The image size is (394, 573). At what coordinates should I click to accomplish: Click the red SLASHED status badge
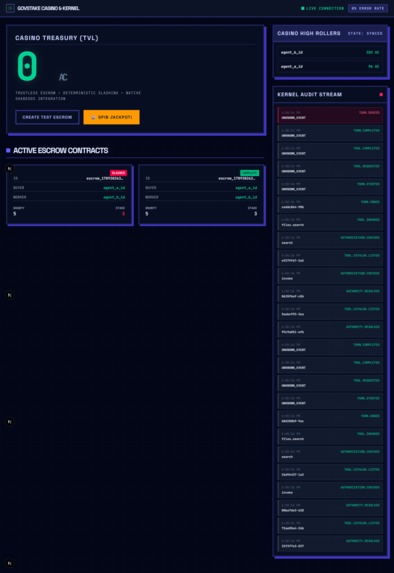[x=118, y=173]
